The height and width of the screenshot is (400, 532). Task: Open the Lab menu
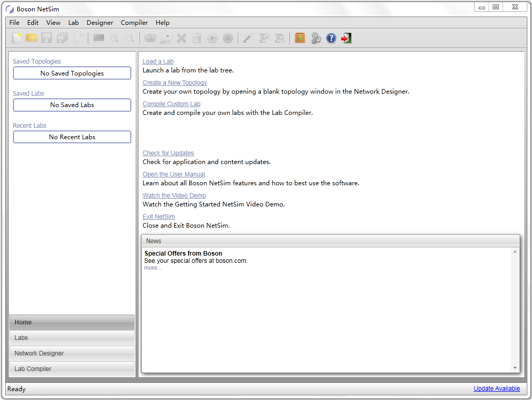click(x=73, y=23)
